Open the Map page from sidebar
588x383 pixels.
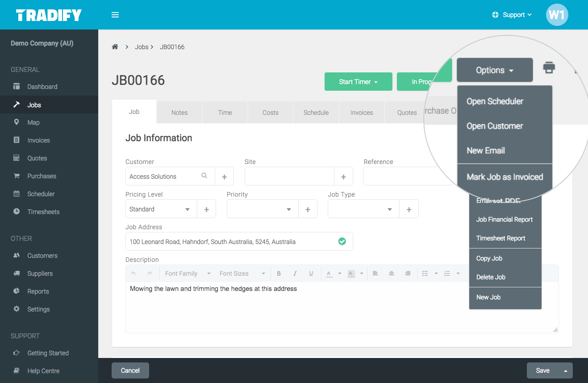33,122
